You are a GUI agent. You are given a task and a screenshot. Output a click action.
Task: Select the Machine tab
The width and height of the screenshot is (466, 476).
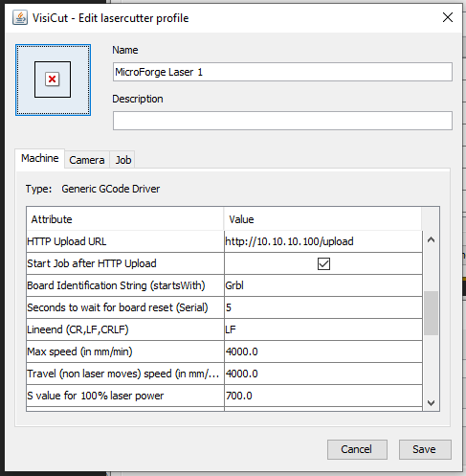pos(40,158)
